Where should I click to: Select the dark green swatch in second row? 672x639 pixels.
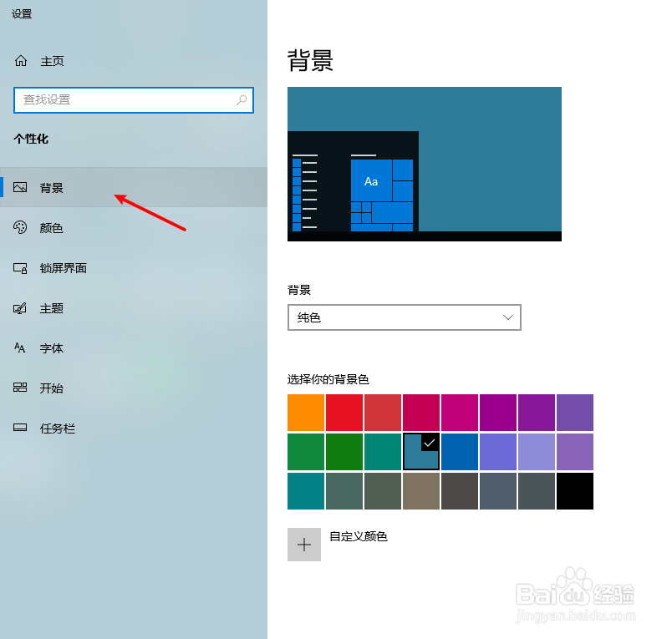[344, 452]
